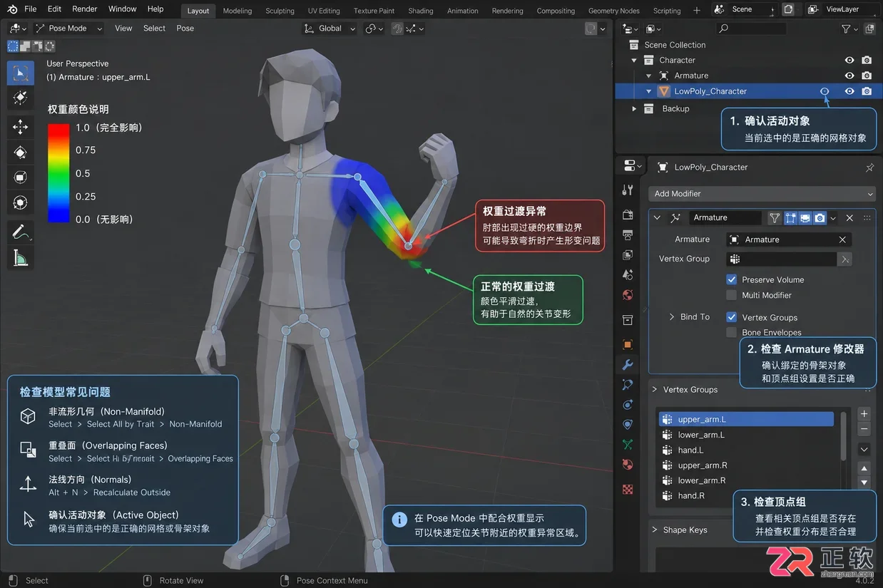The image size is (883, 588).
Task: Toggle Preserve Volume checkbox
Action: [x=731, y=279]
